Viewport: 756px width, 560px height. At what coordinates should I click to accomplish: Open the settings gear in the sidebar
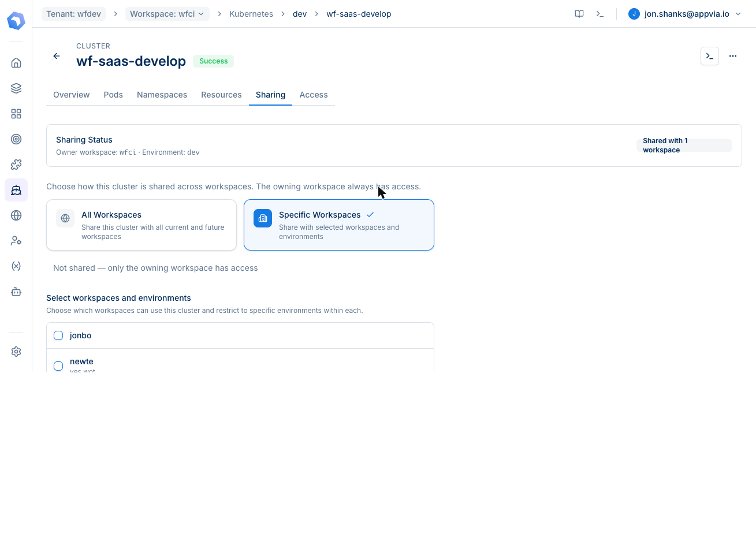click(x=16, y=352)
